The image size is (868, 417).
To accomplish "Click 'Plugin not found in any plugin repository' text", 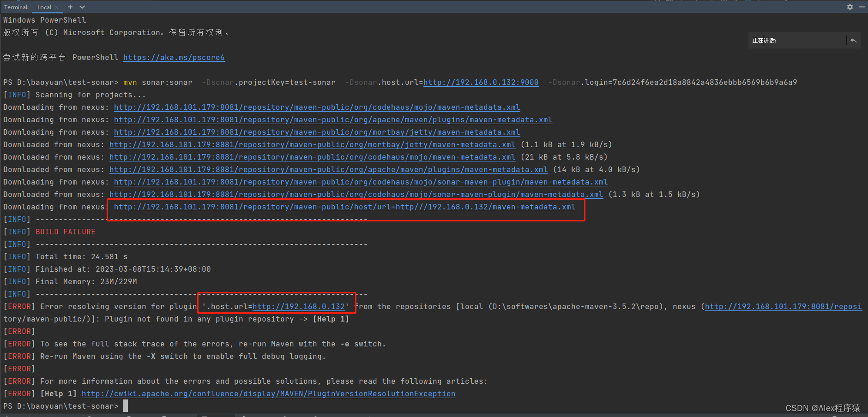I will (199, 319).
